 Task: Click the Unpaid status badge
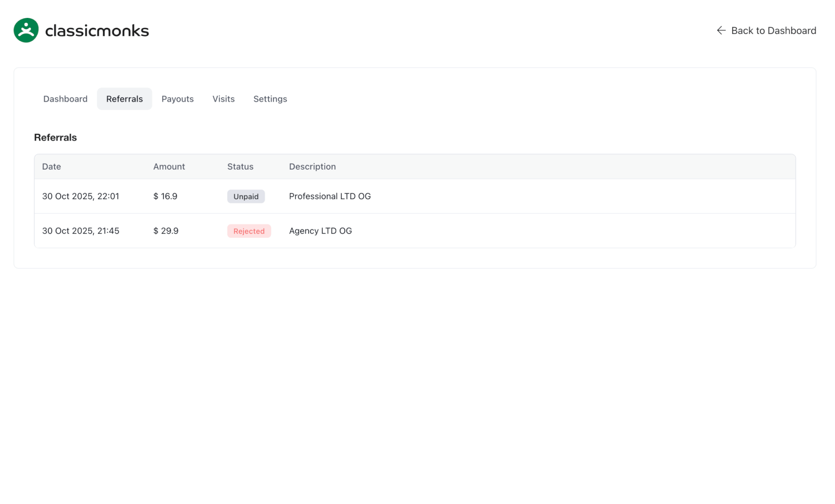coord(246,197)
